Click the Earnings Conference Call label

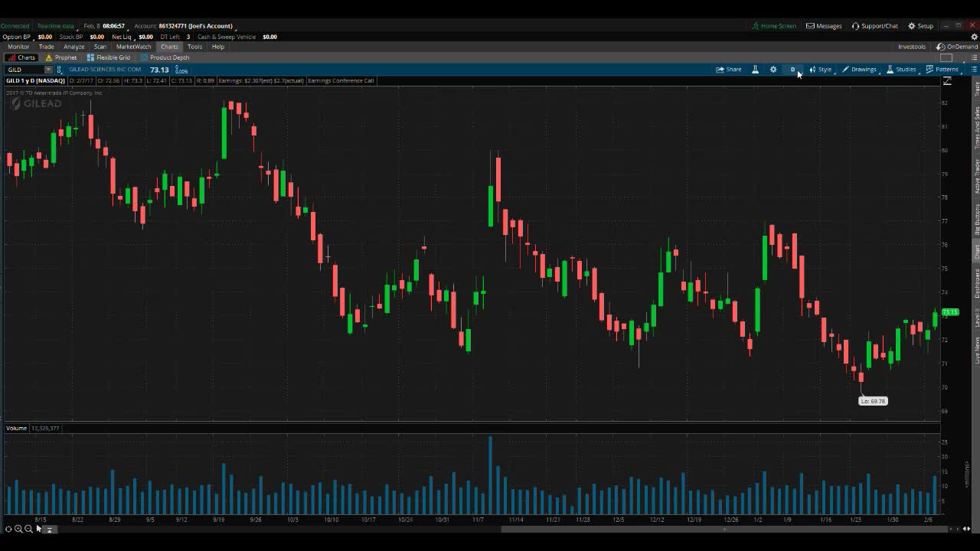(341, 80)
